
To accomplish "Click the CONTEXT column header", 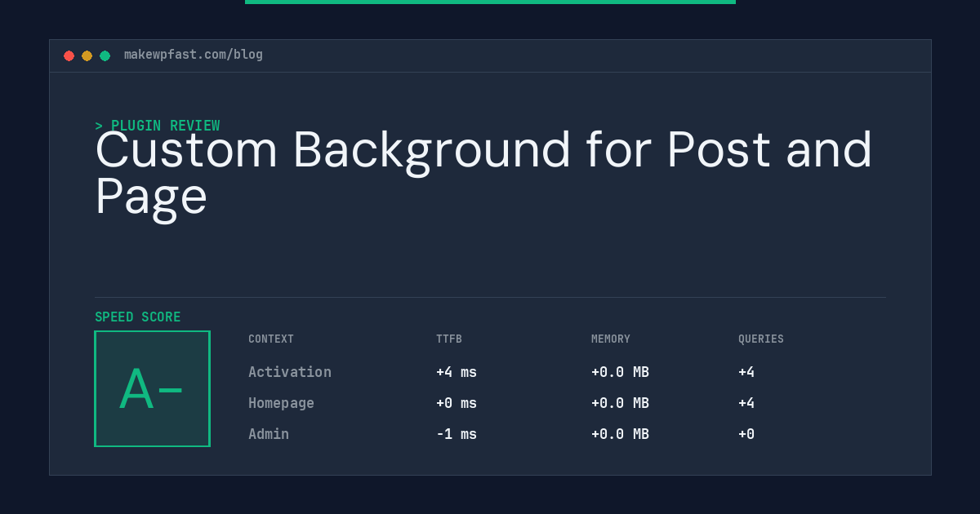I will (271, 339).
